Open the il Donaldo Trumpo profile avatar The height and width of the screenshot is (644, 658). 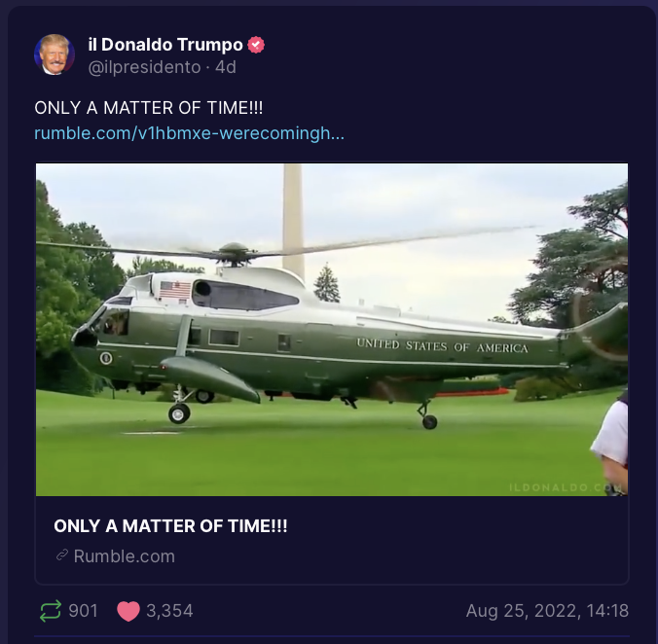(x=55, y=54)
